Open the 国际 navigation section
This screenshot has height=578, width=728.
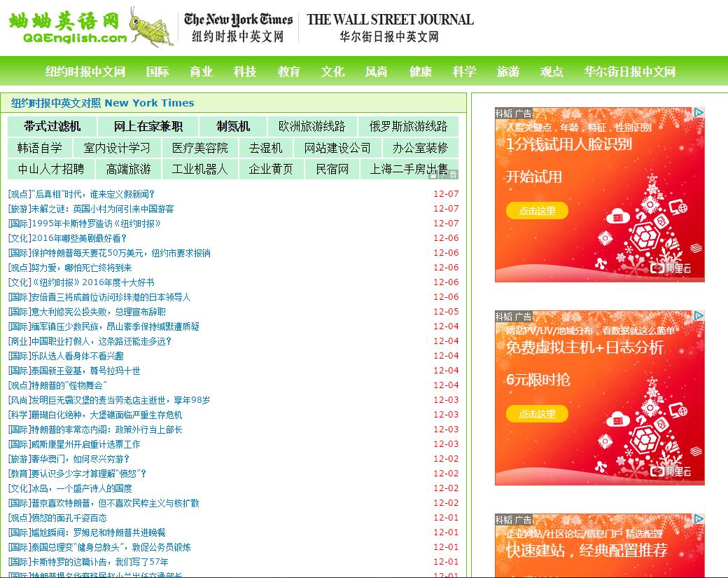[x=157, y=71]
